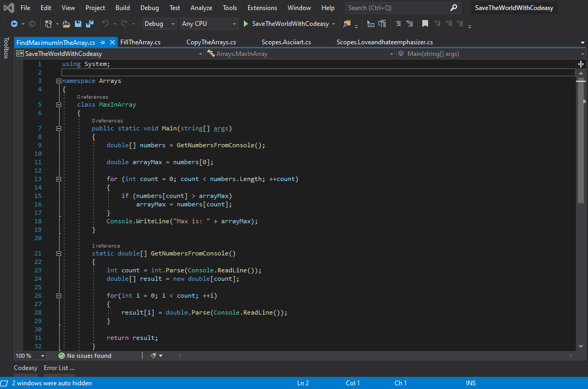Viewport: 588px width, 389px height.
Task: Open the Analyze menu
Action: click(x=201, y=8)
